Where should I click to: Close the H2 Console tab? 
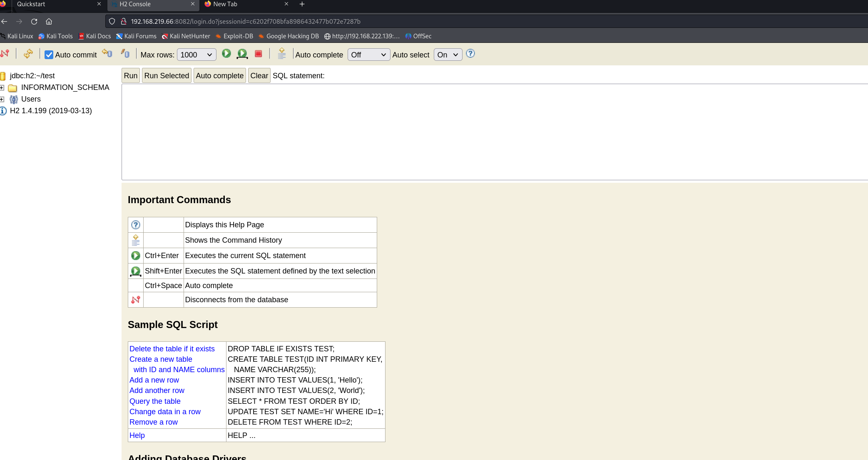pos(192,4)
